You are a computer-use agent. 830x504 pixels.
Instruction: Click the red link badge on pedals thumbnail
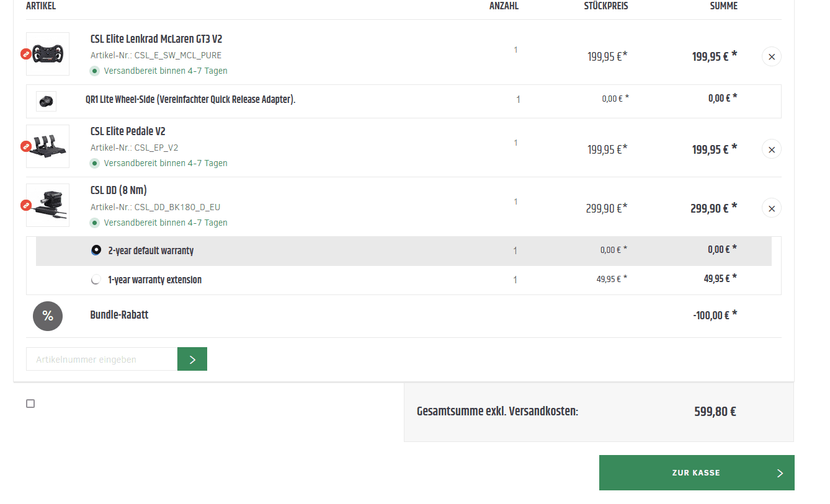tap(26, 146)
